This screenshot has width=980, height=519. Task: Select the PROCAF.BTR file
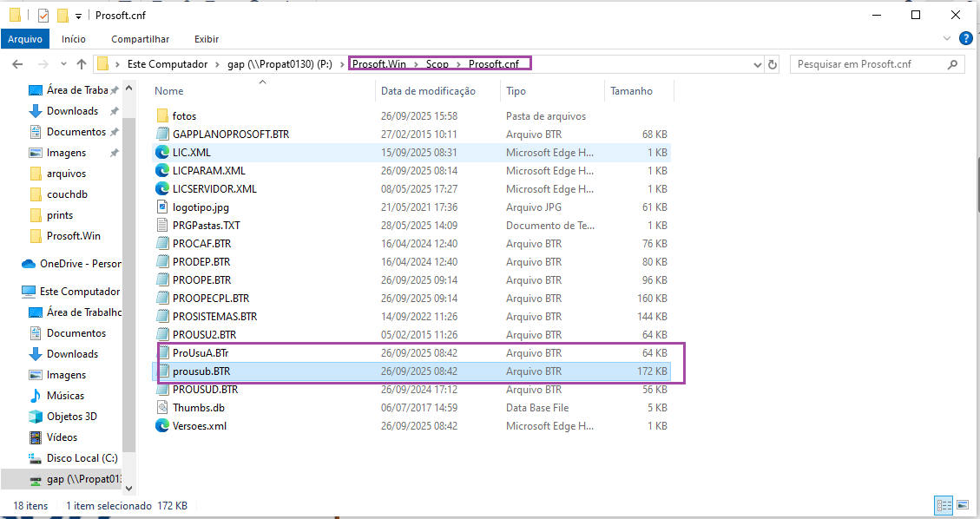pos(412,244)
